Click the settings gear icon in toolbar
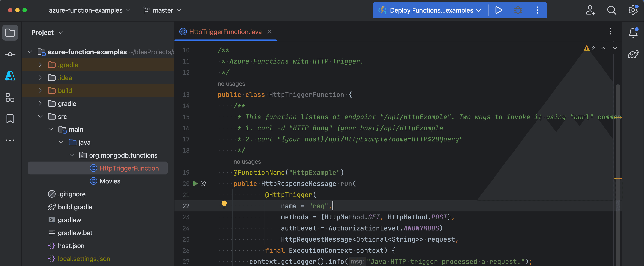 [632, 10]
